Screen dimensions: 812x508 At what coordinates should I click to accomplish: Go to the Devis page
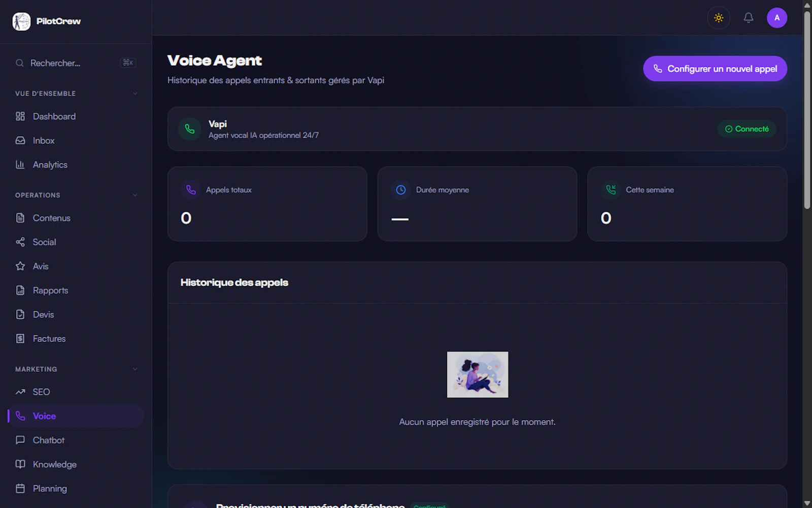[76, 314]
